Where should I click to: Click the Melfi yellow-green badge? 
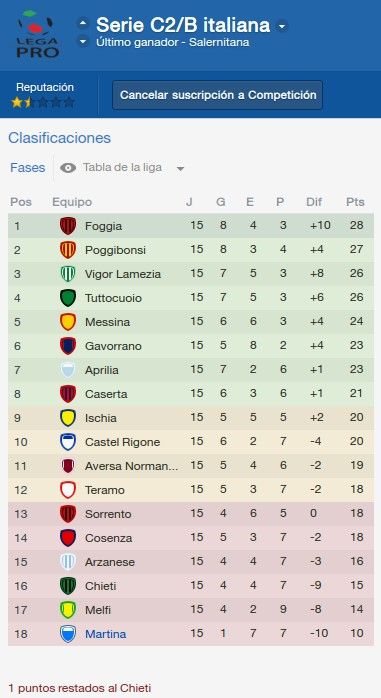coord(68,610)
